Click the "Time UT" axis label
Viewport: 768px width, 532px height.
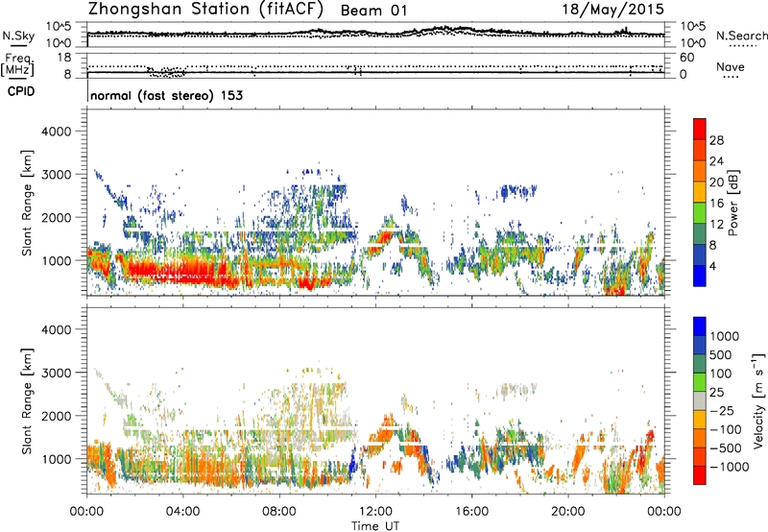(375, 526)
